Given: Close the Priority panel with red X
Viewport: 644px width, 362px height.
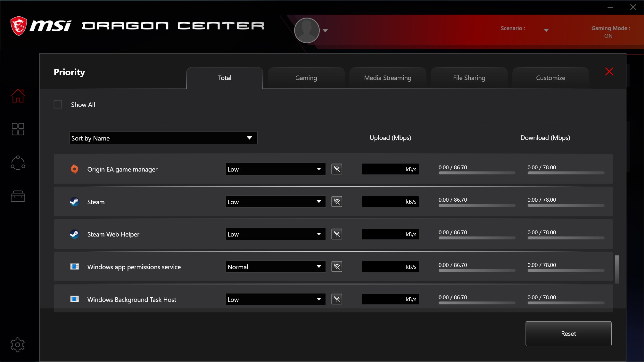Looking at the screenshot, I should (x=609, y=71).
